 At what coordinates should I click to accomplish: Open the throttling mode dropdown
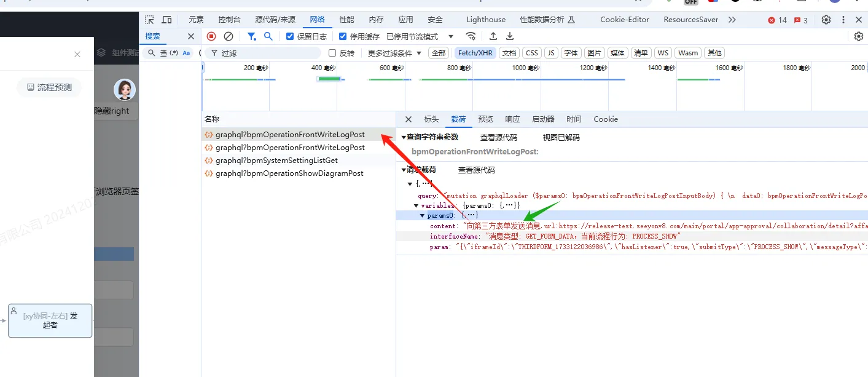[x=420, y=36]
